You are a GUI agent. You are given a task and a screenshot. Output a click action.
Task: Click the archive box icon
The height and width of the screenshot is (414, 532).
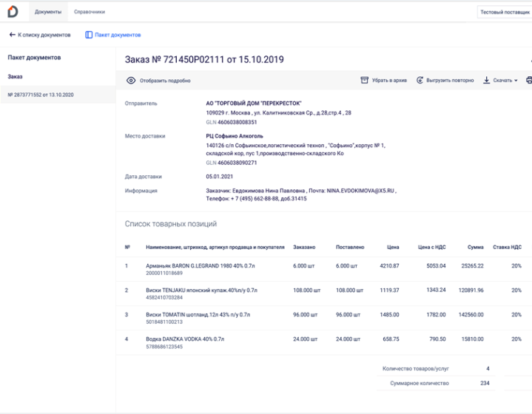pos(364,80)
